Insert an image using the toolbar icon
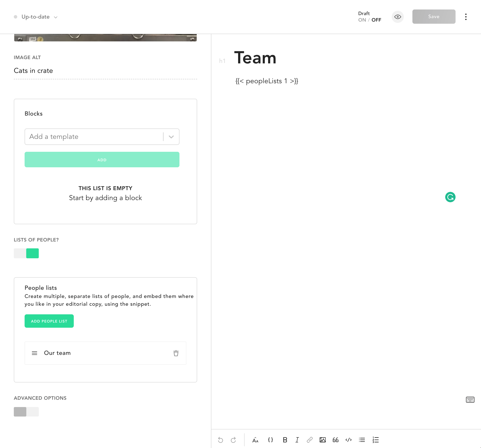 pos(322,440)
